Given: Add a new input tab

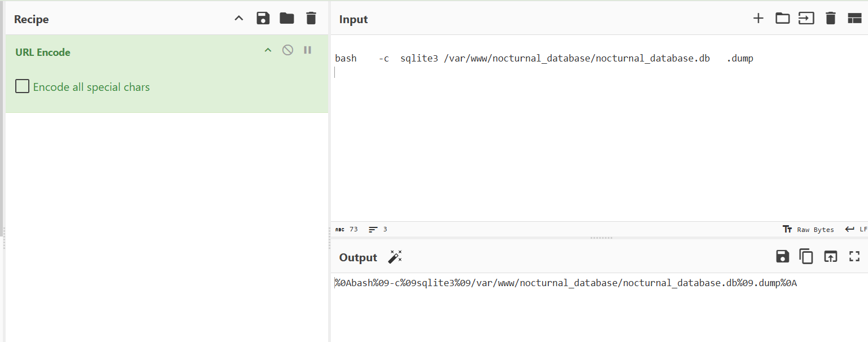Looking at the screenshot, I should 758,19.
